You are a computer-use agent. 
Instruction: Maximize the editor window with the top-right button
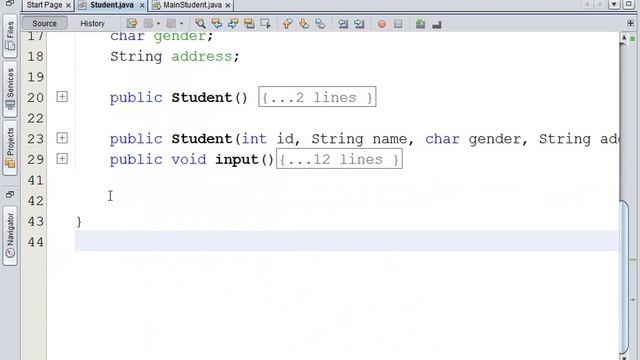tap(629, 4)
